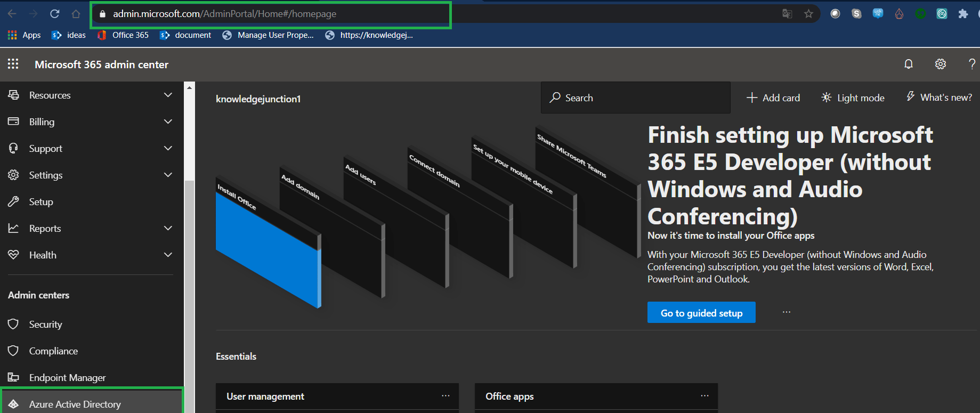Image resolution: width=980 pixels, height=413 pixels.
Task: Click the Office apps card heading
Action: [509, 396]
